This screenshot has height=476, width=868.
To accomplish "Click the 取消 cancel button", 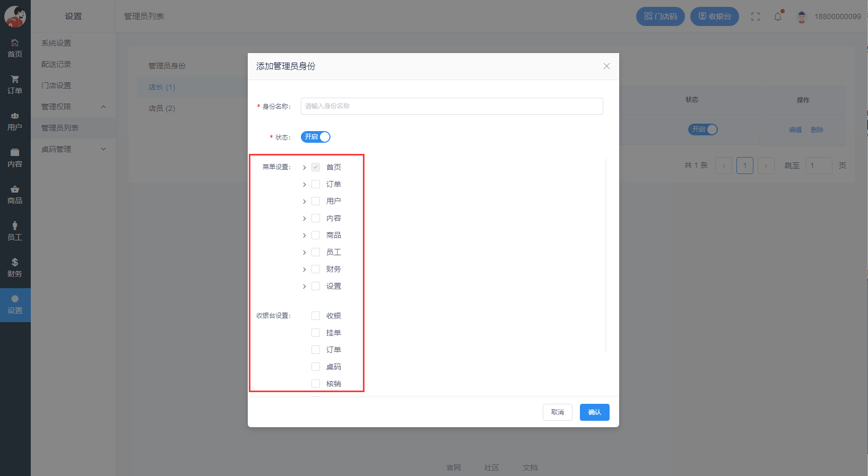I will 558,412.
